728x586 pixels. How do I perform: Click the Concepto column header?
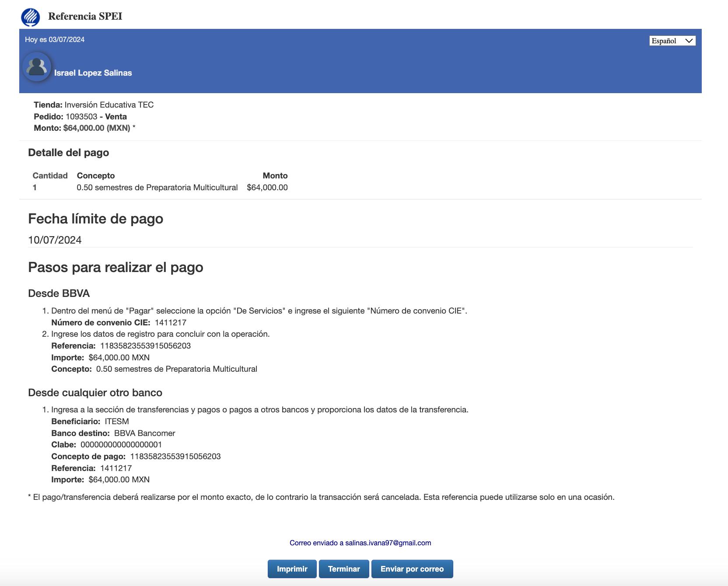96,176
